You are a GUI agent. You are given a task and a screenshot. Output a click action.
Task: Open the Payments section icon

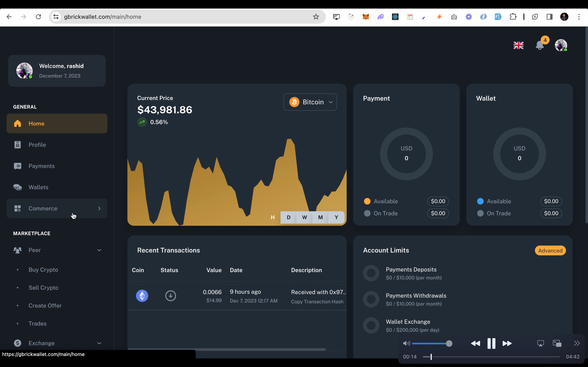(18, 166)
